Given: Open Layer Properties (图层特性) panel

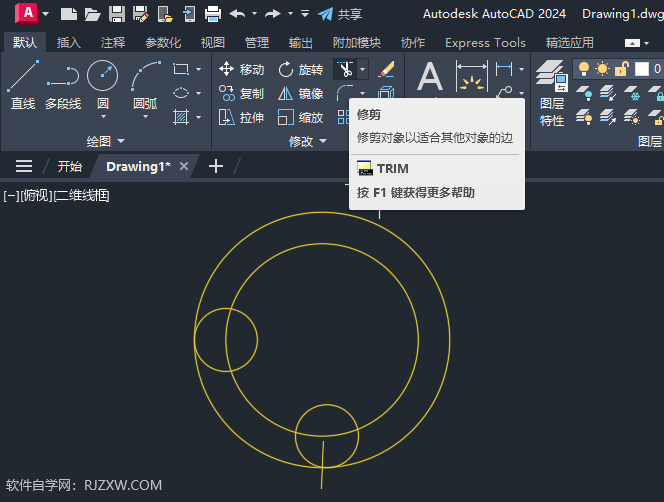Looking at the screenshot, I should [x=551, y=93].
